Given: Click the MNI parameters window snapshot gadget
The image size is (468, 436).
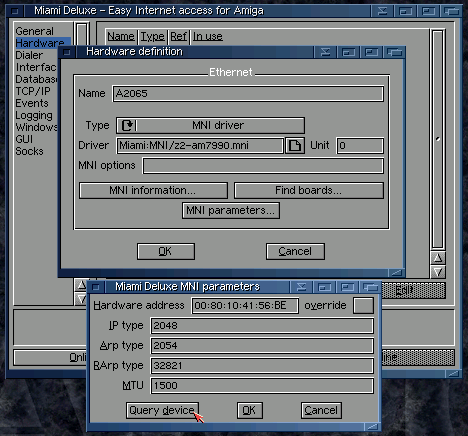Looking at the screenshot, I should tap(324, 287).
